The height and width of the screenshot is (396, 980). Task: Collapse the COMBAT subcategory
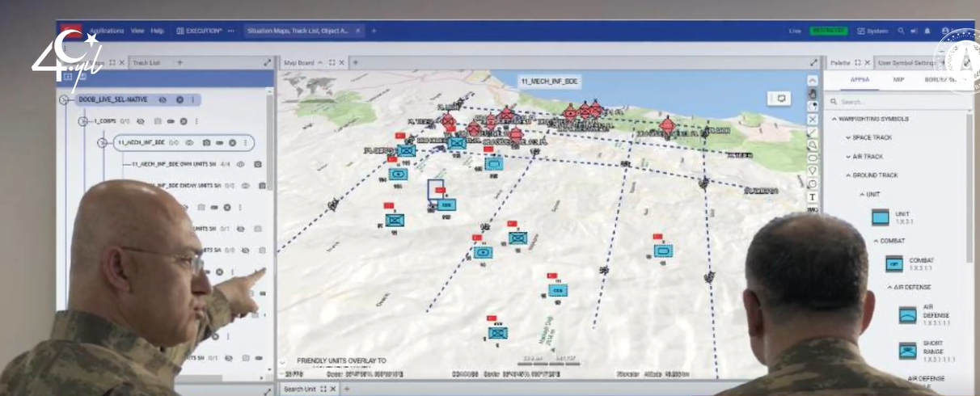coord(876,241)
